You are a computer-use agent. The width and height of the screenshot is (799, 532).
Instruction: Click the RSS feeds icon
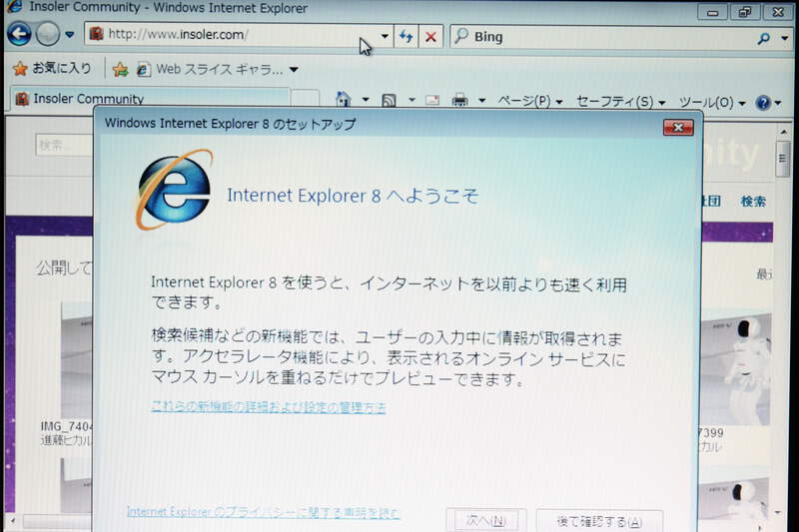(x=389, y=100)
